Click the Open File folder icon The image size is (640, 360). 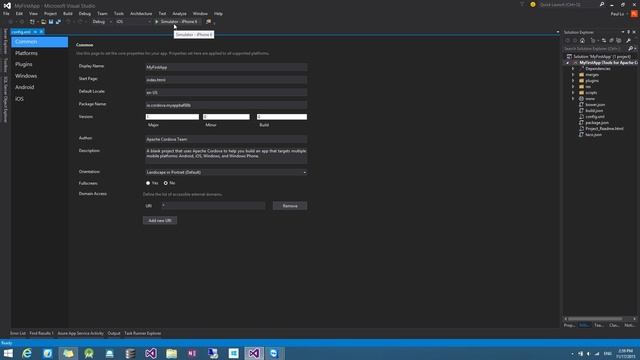43,22
